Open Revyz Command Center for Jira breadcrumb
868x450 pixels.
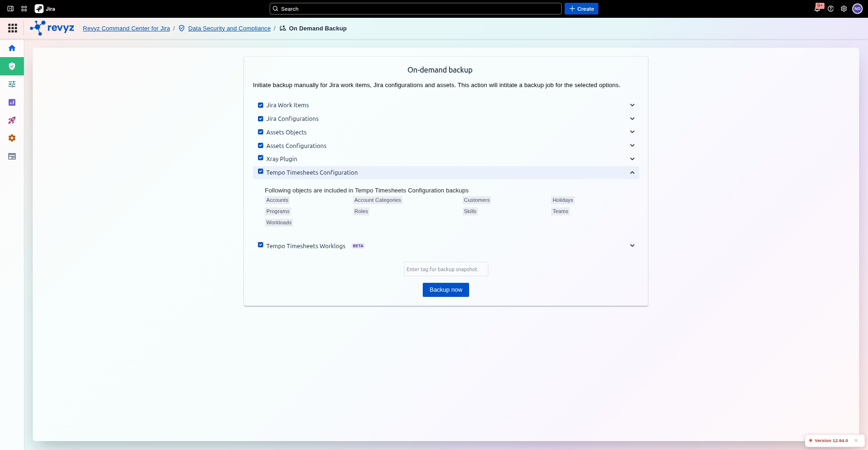pos(126,29)
